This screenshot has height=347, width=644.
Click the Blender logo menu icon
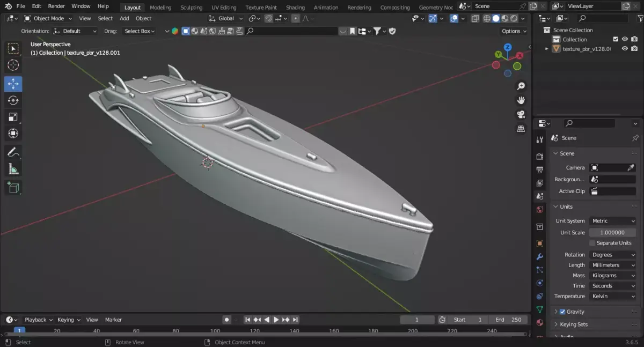pos(8,6)
